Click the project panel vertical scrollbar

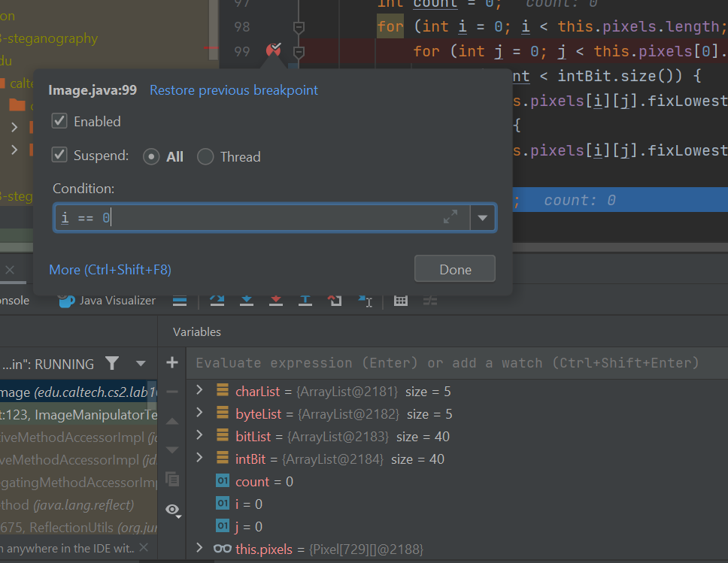(x=214, y=30)
